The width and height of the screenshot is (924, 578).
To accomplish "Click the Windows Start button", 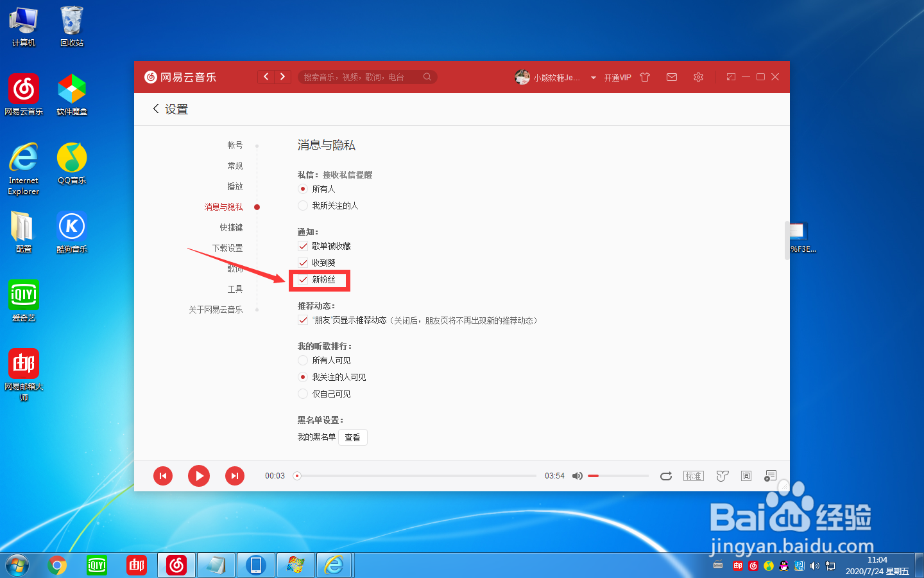I will [17, 565].
